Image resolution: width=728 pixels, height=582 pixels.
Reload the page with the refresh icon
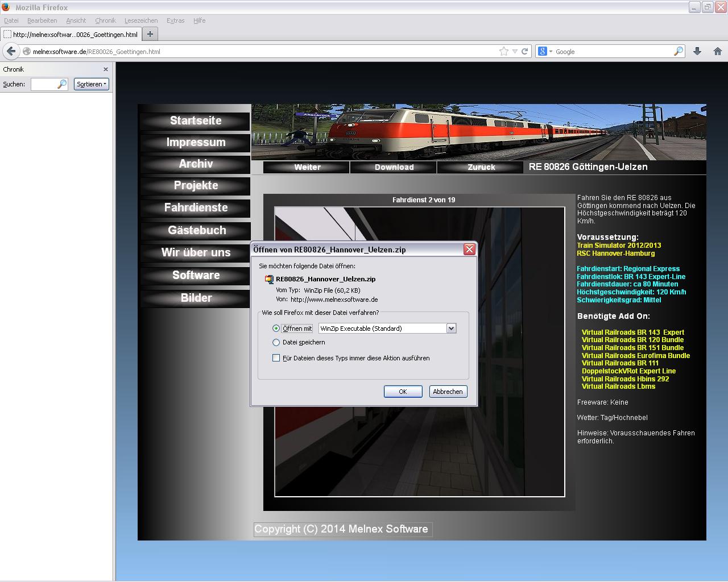525,51
